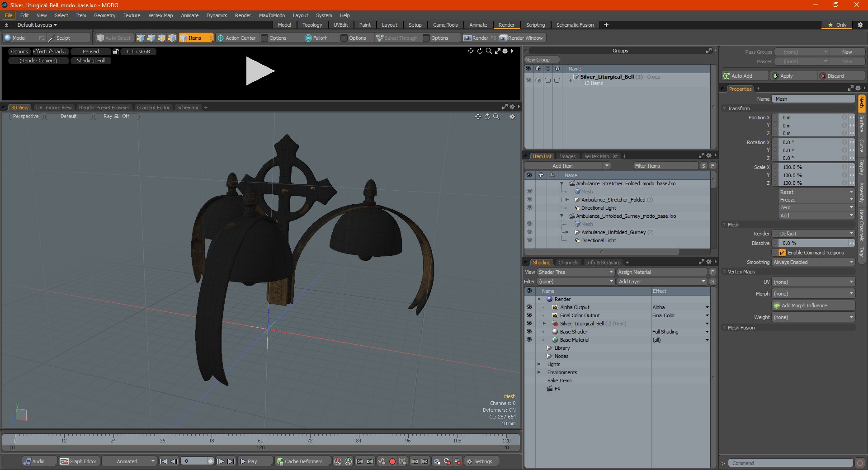Go to last frame
The width and height of the screenshot is (868, 470).
coord(231,461)
